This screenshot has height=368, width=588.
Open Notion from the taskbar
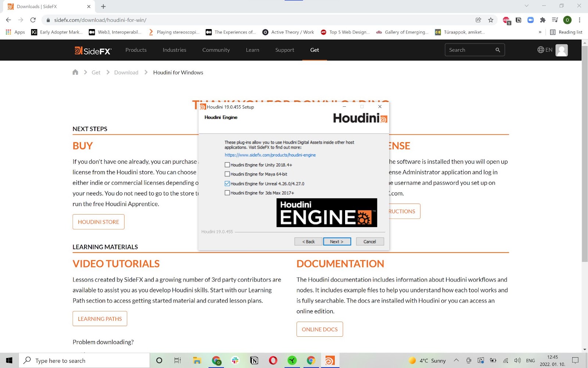(x=254, y=361)
